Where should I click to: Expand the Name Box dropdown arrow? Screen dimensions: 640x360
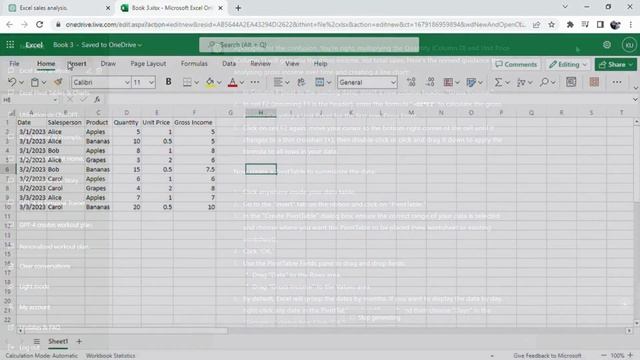[55, 100]
